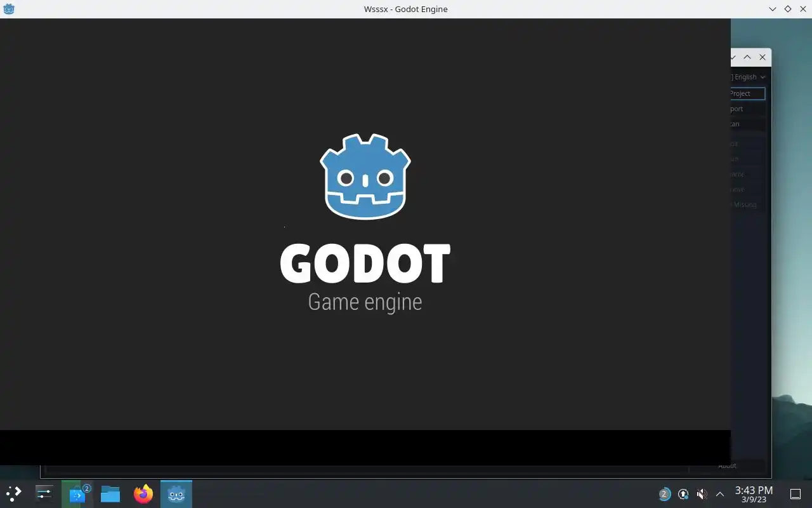The height and width of the screenshot is (508, 812).
Task: Open the notifications tray icon showing 2
Action: point(664,494)
